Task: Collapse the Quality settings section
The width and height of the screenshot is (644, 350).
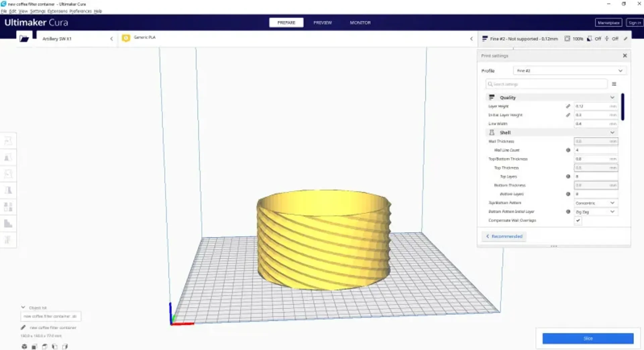Action: (x=612, y=97)
